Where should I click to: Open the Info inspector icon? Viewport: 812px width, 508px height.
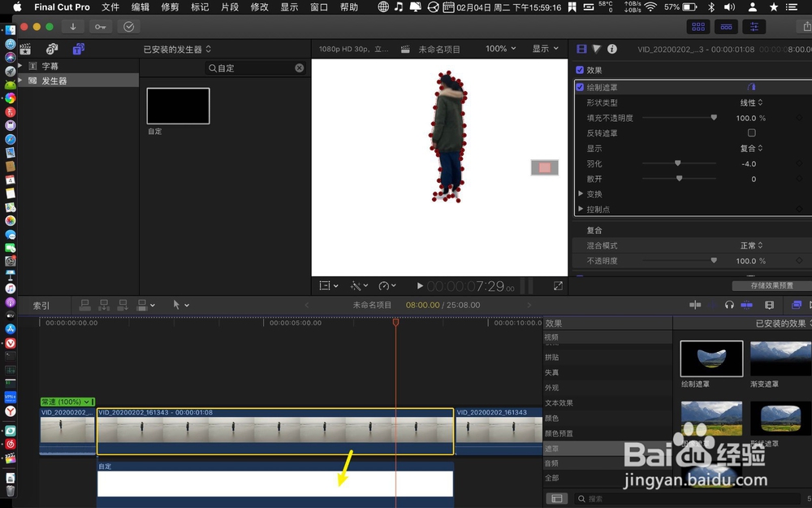click(612, 49)
